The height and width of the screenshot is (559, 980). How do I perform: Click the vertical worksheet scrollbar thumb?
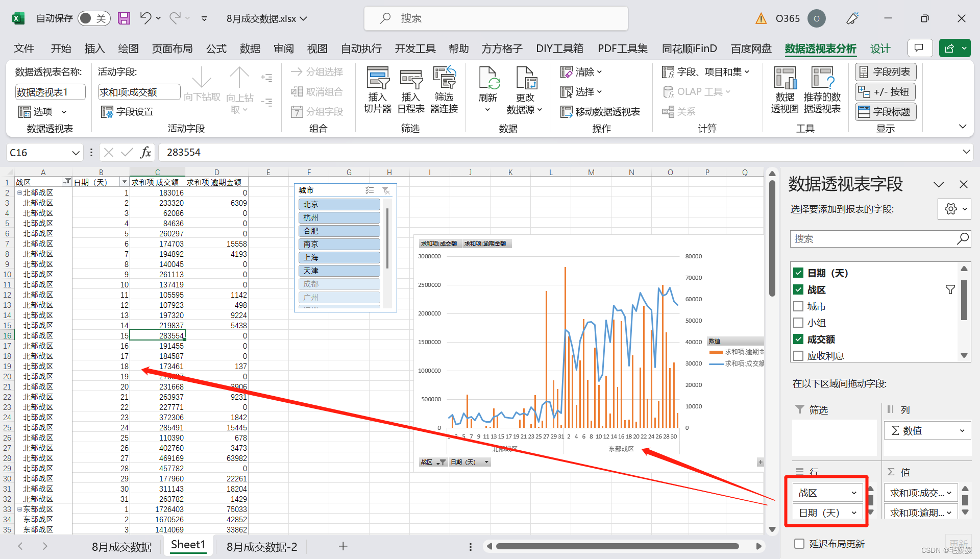click(772, 238)
